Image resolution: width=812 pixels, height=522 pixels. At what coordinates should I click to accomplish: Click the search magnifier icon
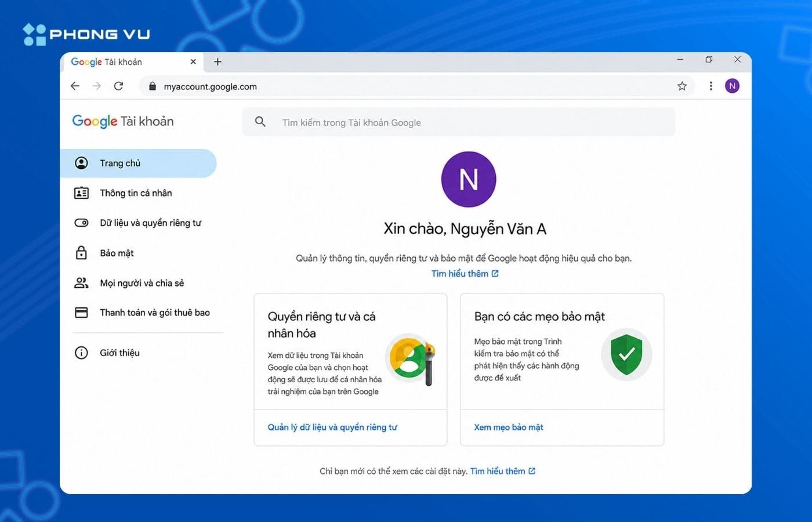coord(260,122)
